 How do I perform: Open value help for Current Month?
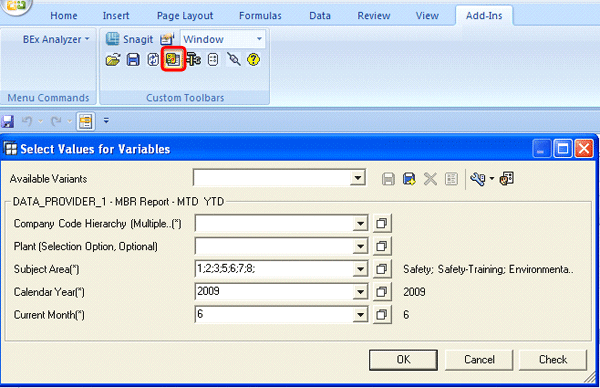click(382, 315)
